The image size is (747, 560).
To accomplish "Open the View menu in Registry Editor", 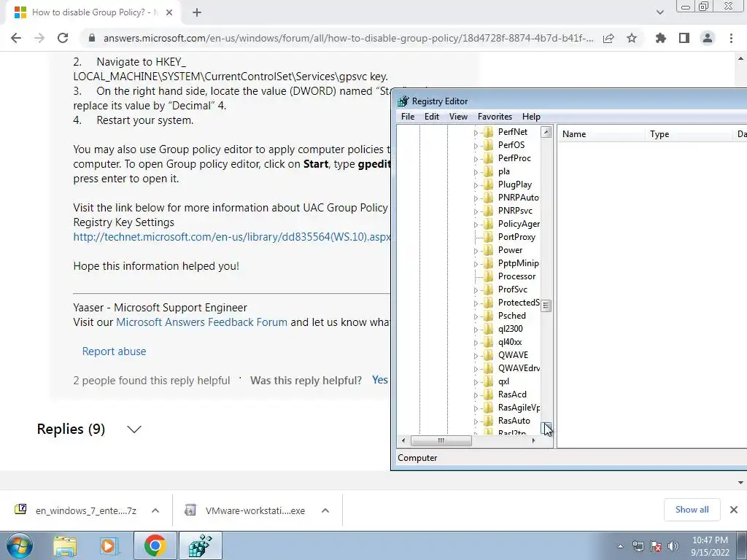I will tap(458, 117).
